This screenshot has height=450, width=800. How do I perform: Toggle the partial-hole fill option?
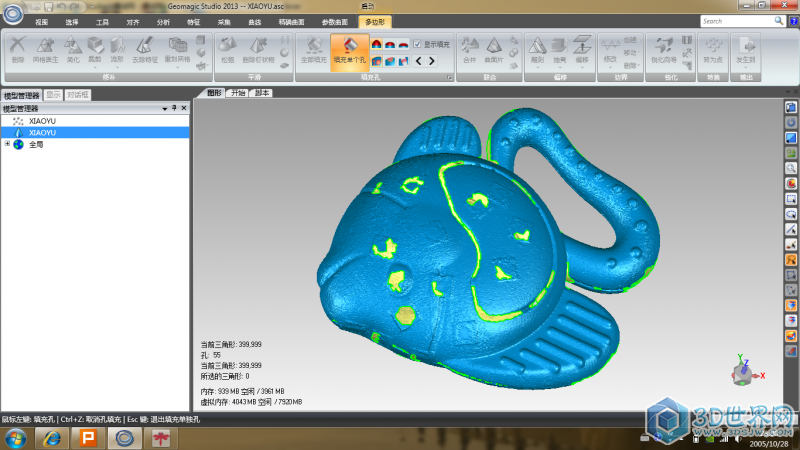[390, 61]
